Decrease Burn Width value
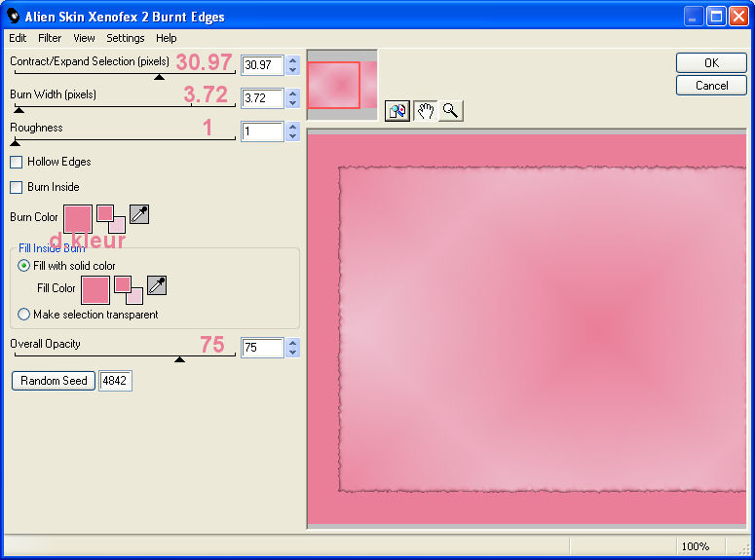 [293, 103]
